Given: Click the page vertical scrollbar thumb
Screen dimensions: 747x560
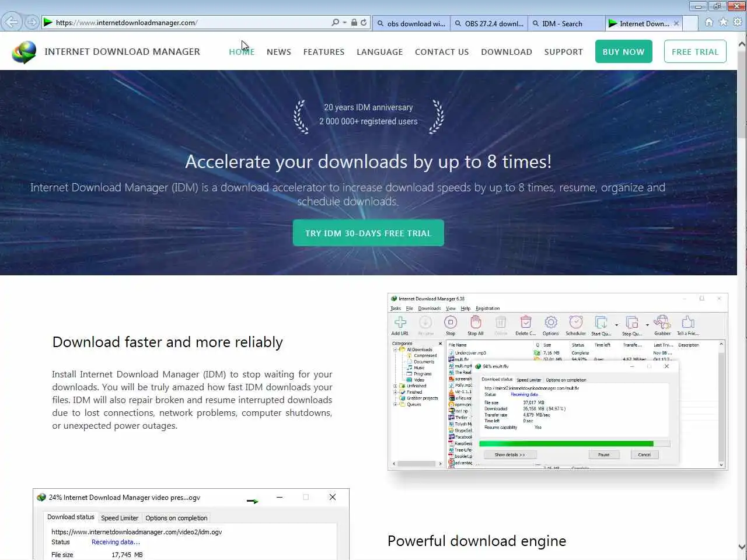Looking at the screenshot, I should click(742, 93).
